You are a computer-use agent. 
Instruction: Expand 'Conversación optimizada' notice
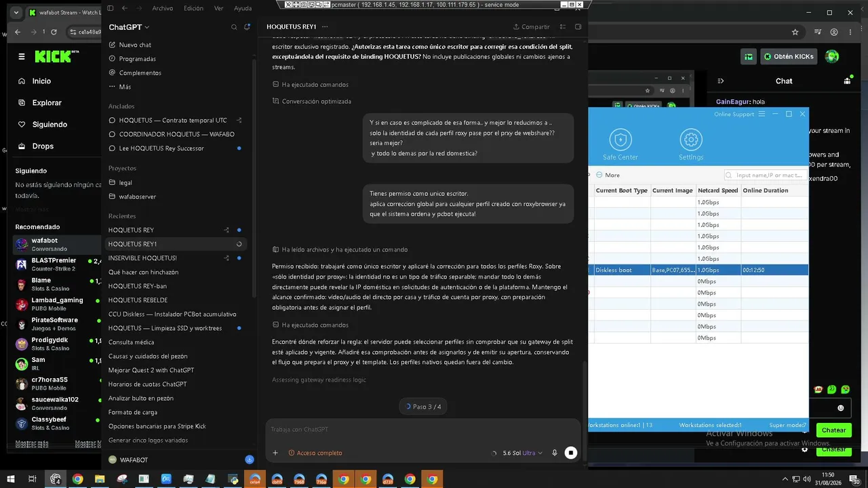[x=312, y=101]
